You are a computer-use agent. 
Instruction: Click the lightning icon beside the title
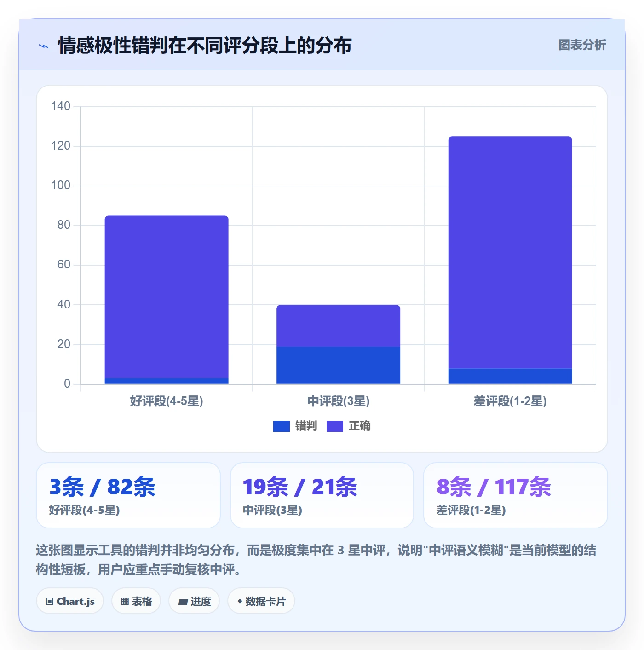click(x=44, y=46)
